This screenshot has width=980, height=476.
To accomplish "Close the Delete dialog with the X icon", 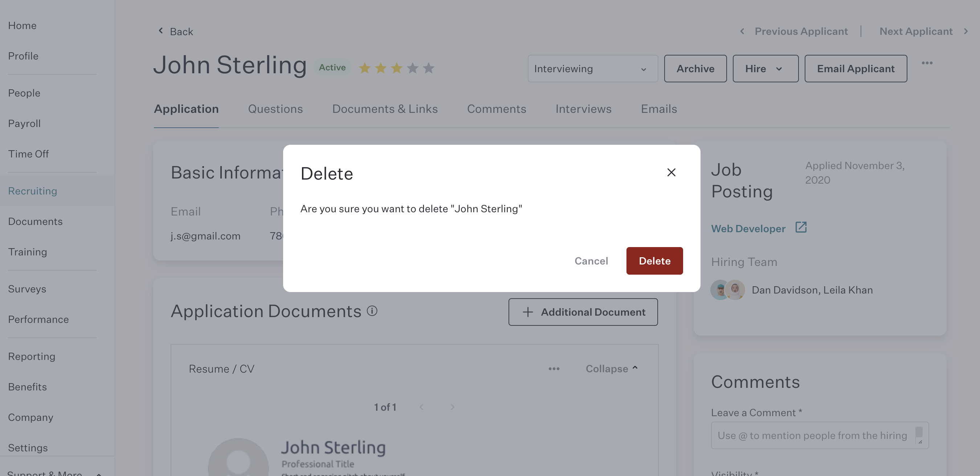I will coord(671,172).
